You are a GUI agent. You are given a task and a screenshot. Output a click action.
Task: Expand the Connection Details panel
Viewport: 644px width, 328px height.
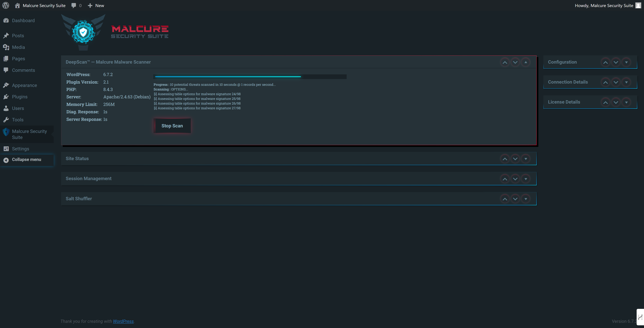pos(626,82)
